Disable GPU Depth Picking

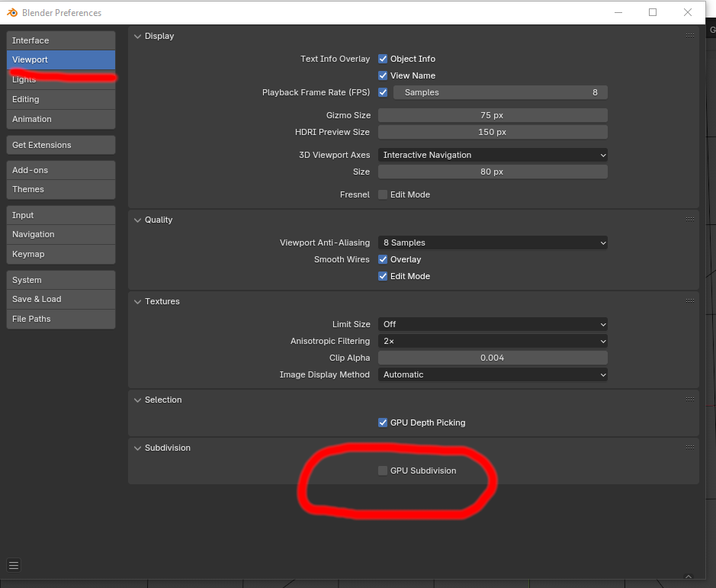click(383, 423)
